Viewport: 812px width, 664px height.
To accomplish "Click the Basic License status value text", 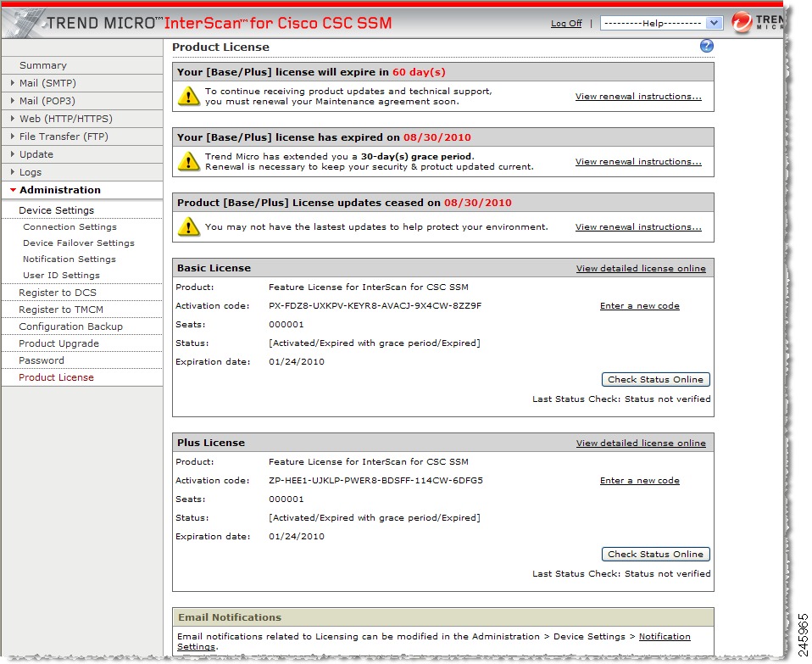I will pos(374,343).
